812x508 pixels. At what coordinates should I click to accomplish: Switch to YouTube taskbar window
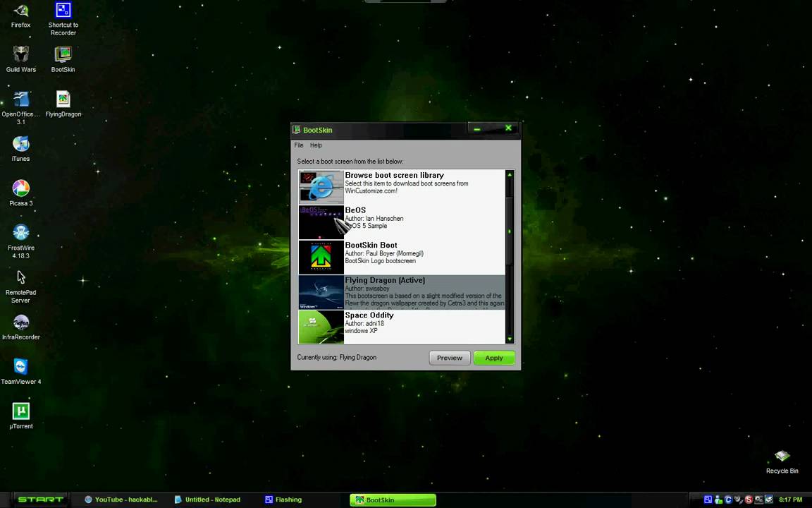[122, 500]
